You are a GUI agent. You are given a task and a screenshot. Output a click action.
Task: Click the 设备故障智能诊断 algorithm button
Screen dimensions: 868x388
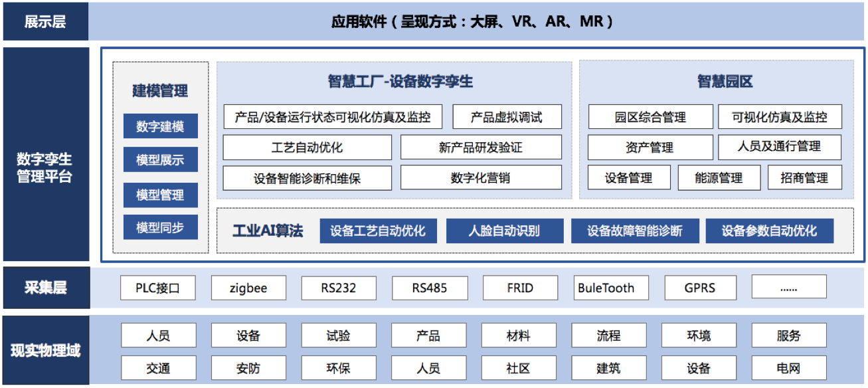pos(634,231)
